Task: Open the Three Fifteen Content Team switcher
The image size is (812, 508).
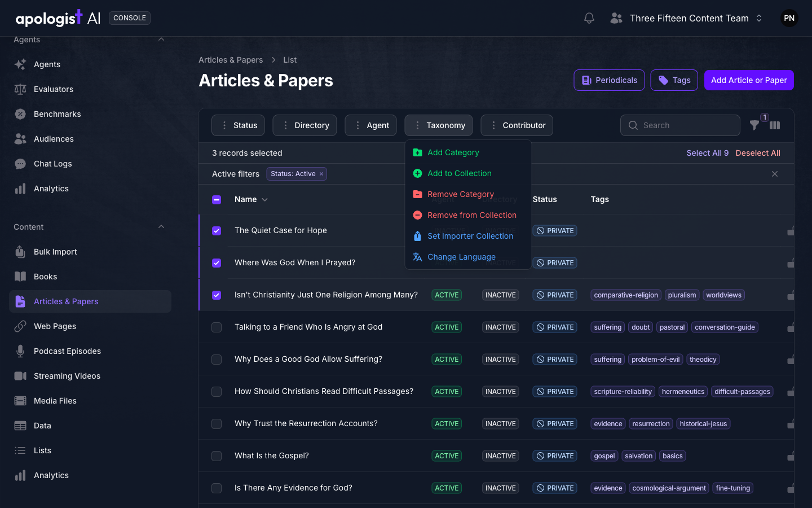Action: (687, 18)
